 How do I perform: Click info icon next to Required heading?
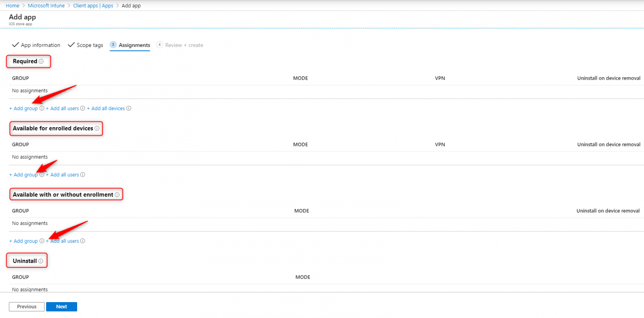(x=41, y=61)
